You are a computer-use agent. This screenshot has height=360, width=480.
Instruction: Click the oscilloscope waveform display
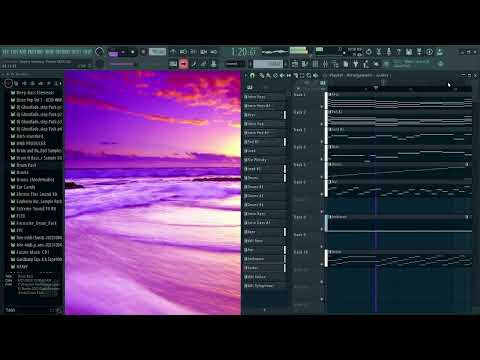[x=274, y=52]
